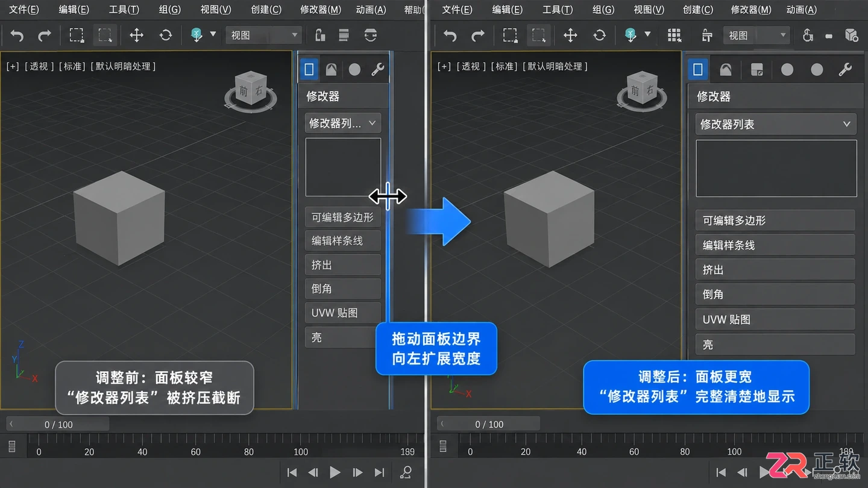Click the arch-shaped tab icon in the left panel
Viewport: 868px width, 488px height.
(x=331, y=70)
